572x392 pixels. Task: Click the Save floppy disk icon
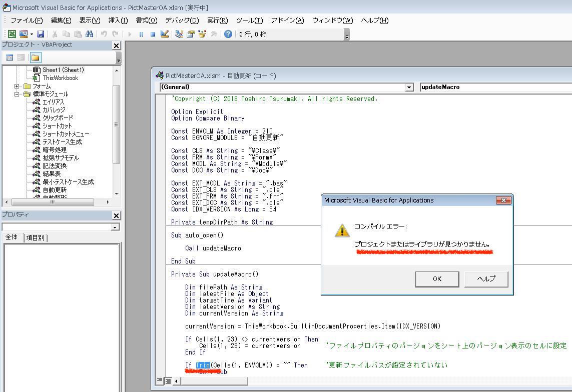point(41,34)
